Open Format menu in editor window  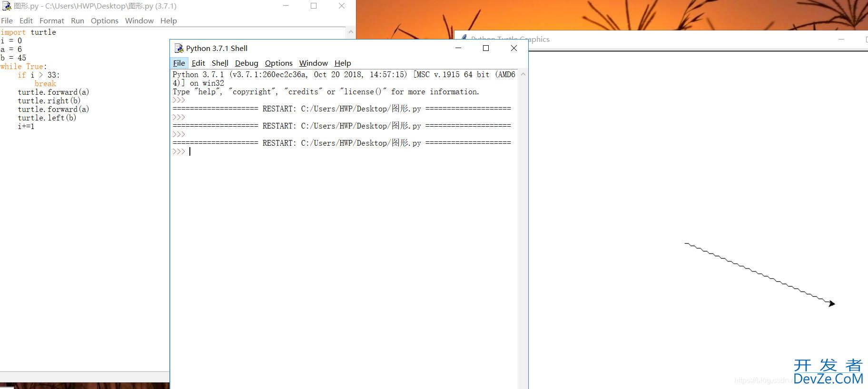pyautogui.click(x=51, y=20)
